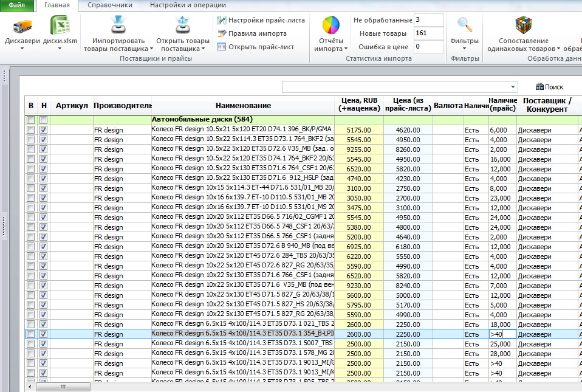Uncheck Н box for 10.5x21 5x120 ET20 row
The image size is (582, 392).
pos(43,130)
